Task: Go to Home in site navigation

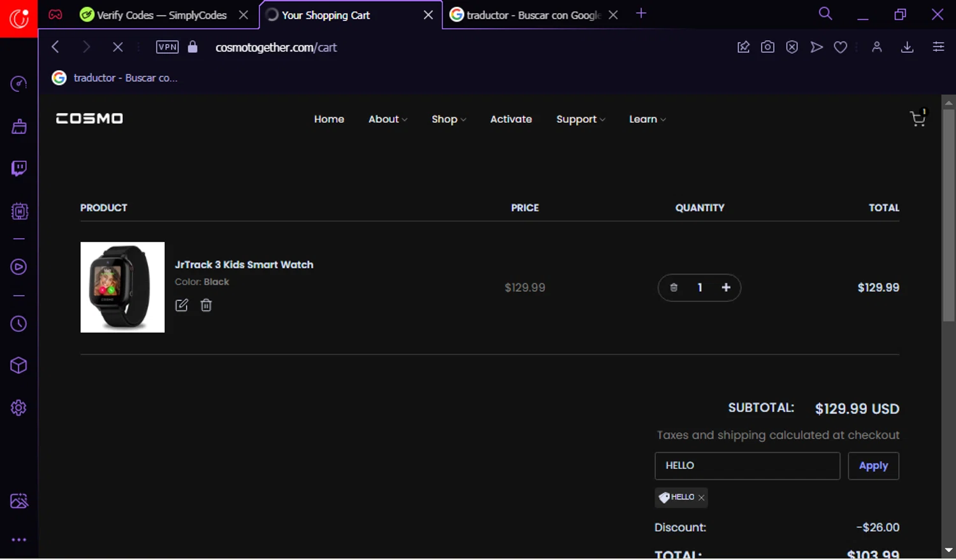Action: pyautogui.click(x=329, y=119)
